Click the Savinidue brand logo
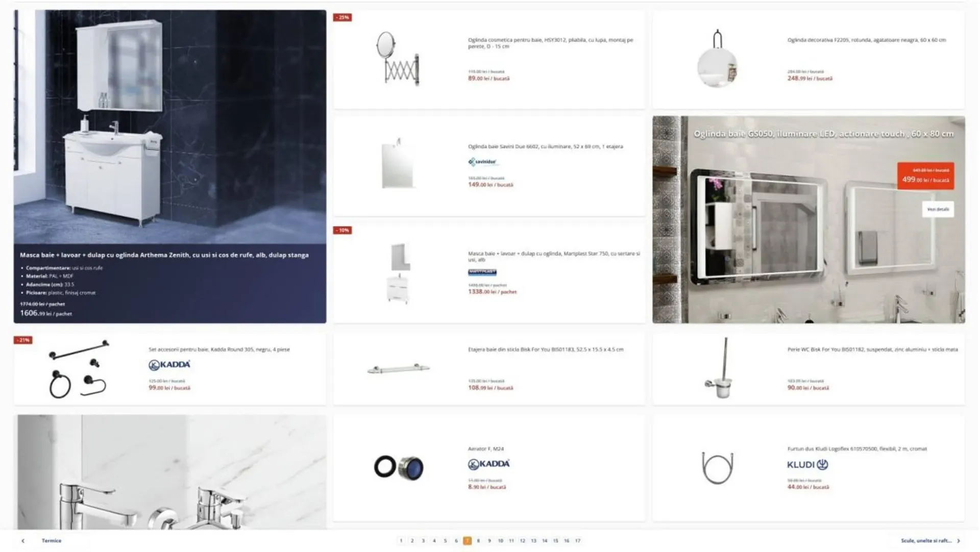Screen dimensions: 980x552 point(482,162)
